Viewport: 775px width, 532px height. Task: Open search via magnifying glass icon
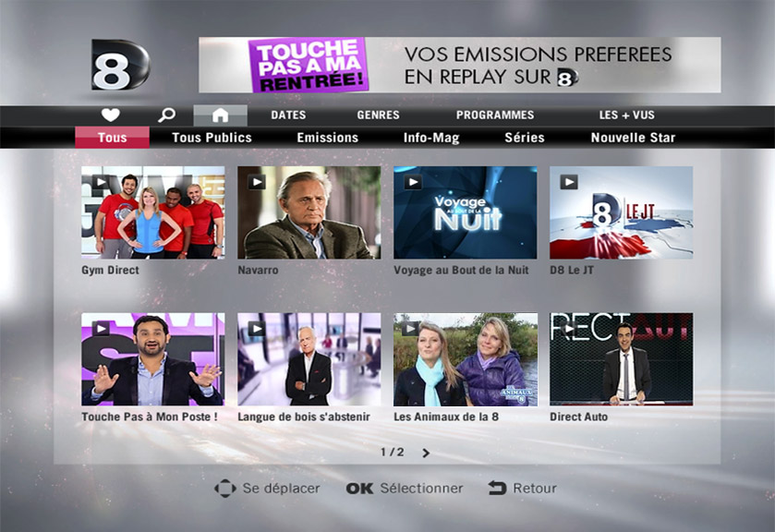166,115
